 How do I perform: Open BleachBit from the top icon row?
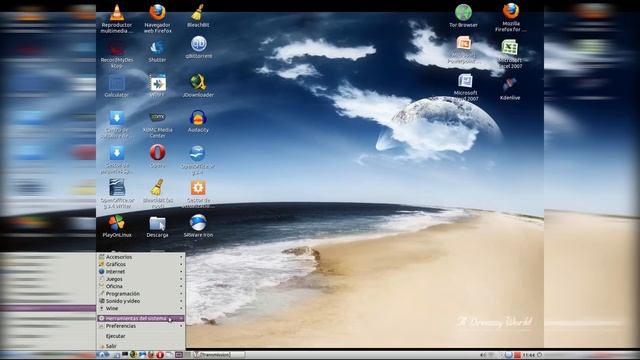coord(198,13)
